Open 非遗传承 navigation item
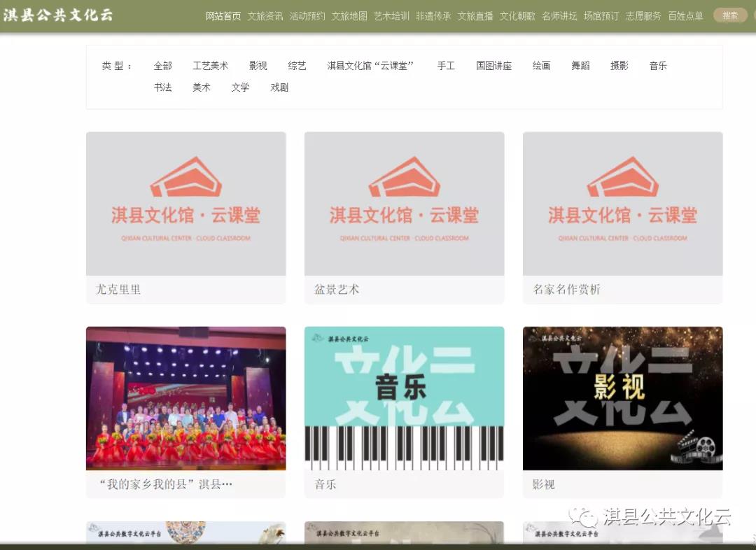 coord(433,16)
